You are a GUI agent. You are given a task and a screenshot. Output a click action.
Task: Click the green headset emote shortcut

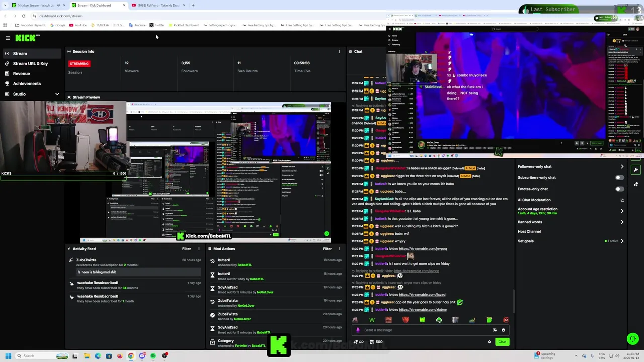click(439, 320)
